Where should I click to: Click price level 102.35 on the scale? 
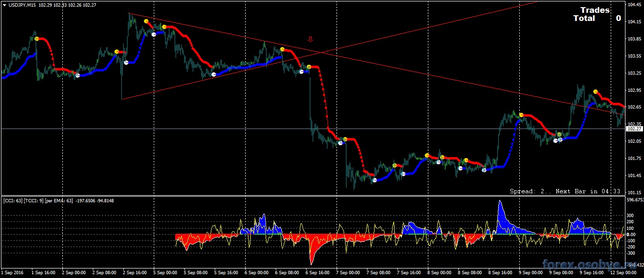click(634, 124)
